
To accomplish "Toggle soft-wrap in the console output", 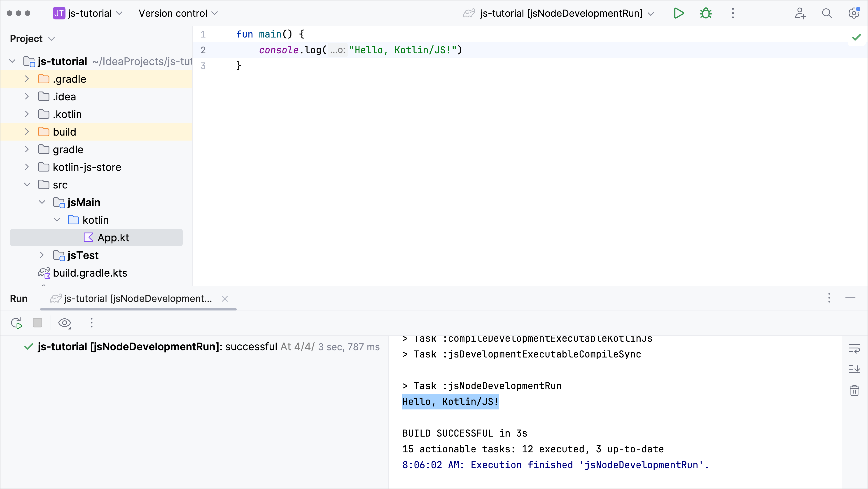I will (x=854, y=348).
